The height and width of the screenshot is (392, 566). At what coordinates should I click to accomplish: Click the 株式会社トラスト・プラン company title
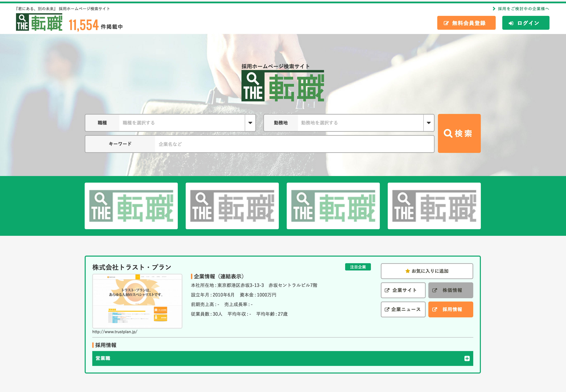pos(132,267)
